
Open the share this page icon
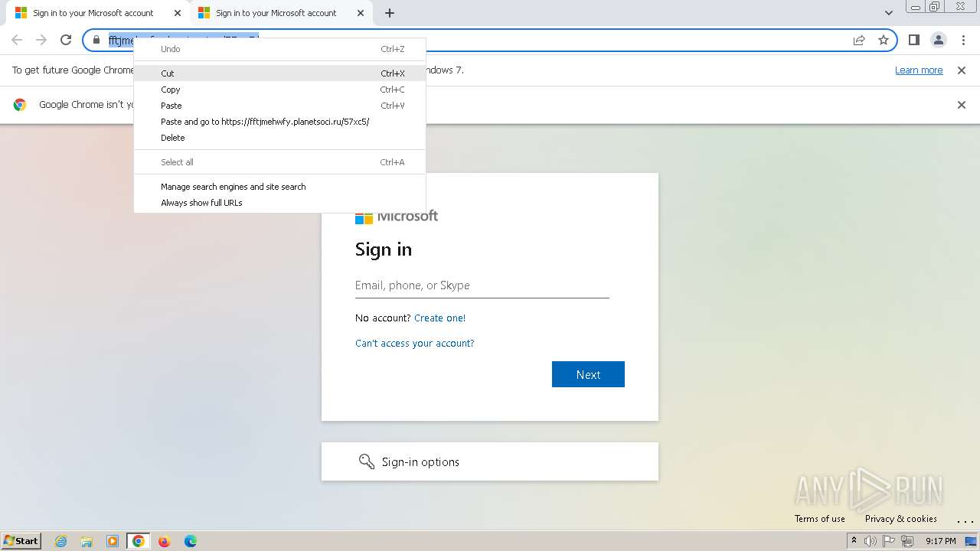click(x=859, y=40)
